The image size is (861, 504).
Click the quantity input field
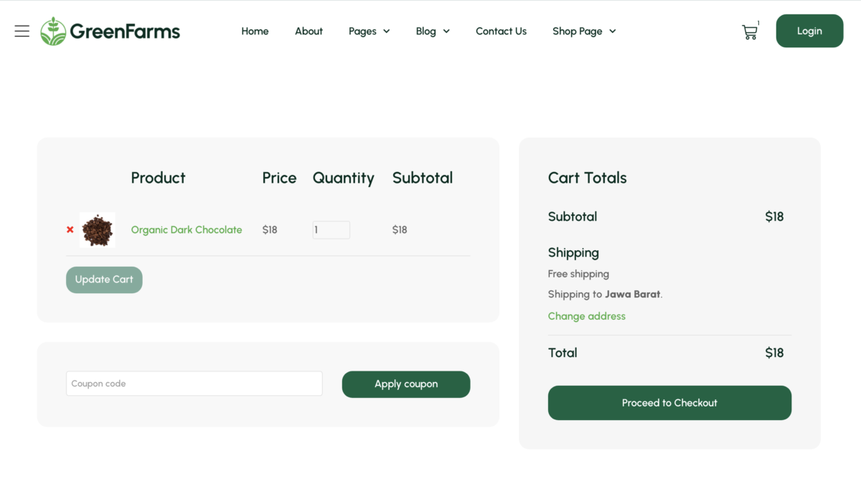pyautogui.click(x=331, y=229)
